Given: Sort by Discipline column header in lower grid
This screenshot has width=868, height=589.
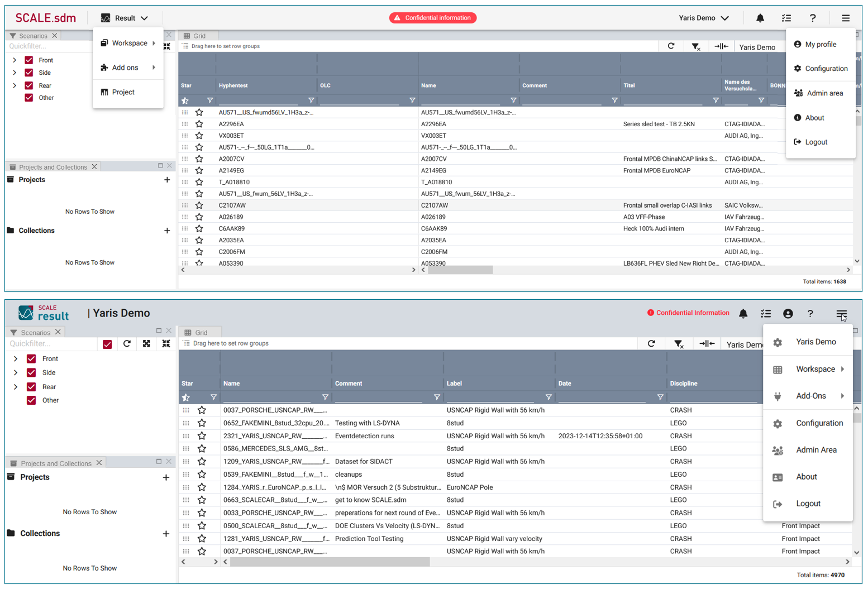Looking at the screenshot, I should (684, 384).
